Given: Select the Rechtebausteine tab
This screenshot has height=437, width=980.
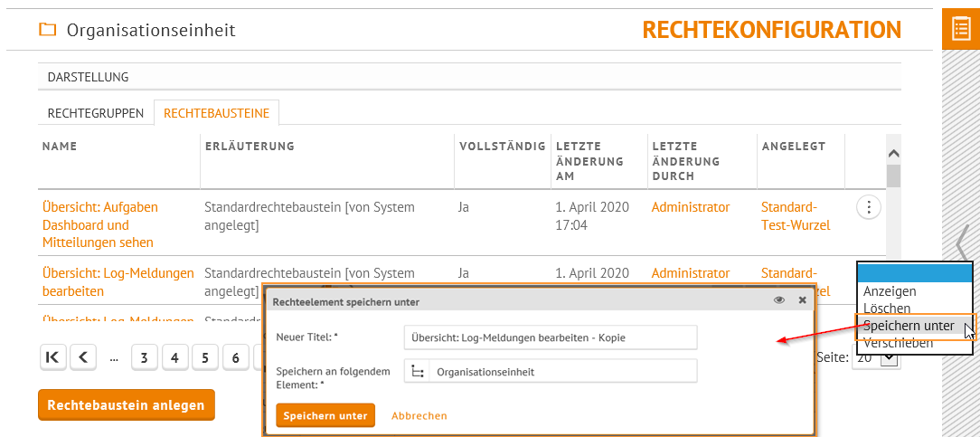Looking at the screenshot, I should [x=216, y=113].
